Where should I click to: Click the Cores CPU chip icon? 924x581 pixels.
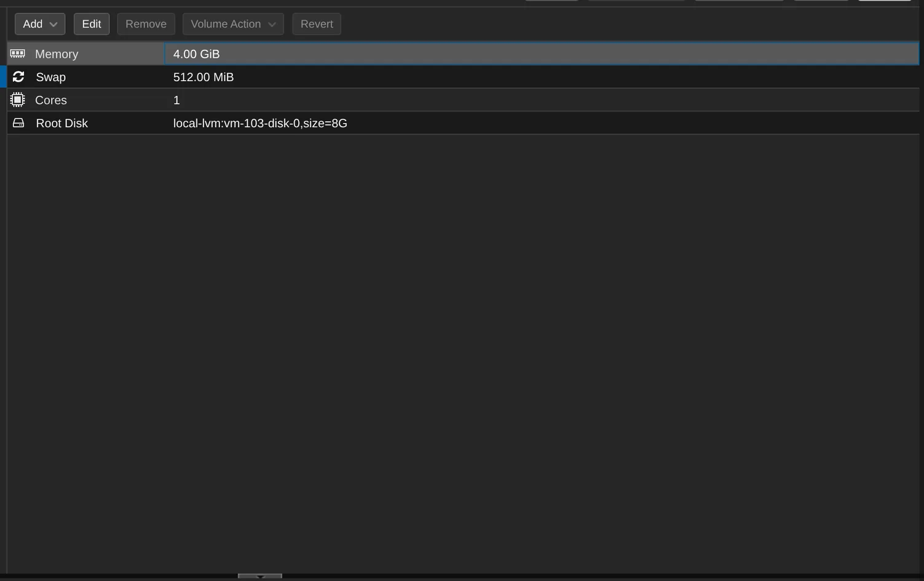coord(17,100)
